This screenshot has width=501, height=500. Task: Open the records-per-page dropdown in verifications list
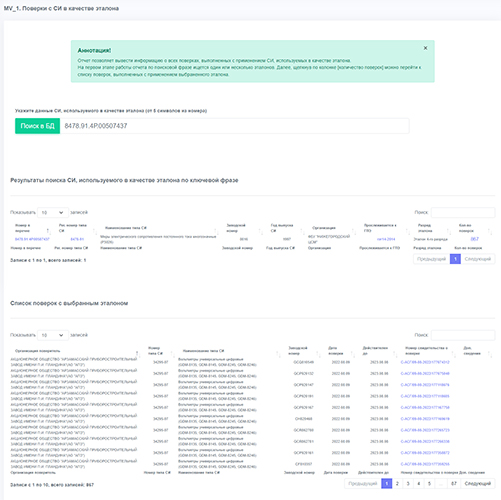click(53, 335)
